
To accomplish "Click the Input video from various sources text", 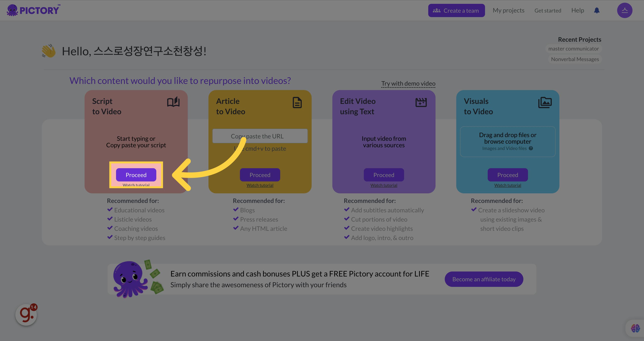I will point(384,142).
